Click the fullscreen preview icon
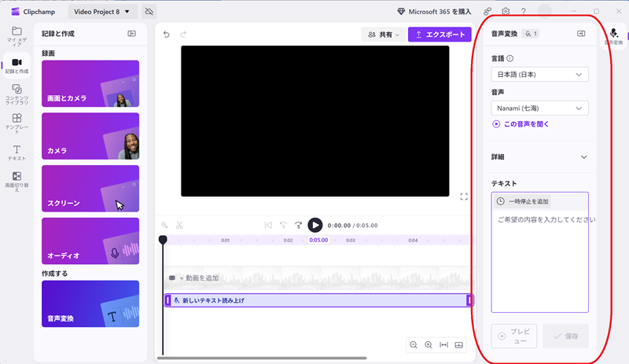 pos(464,197)
